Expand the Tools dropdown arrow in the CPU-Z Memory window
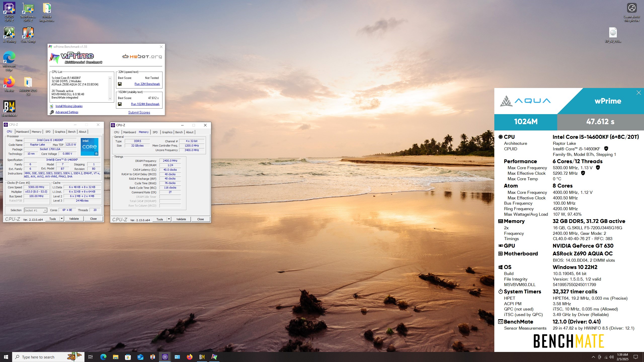644x362 pixels. [x=169, y=219]
